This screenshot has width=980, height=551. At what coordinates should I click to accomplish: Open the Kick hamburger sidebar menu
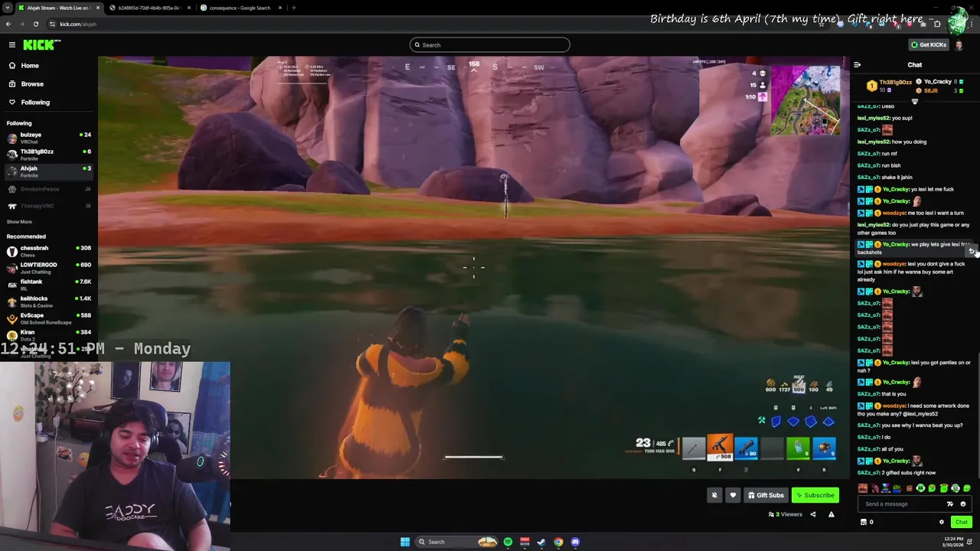pos(12,45)
